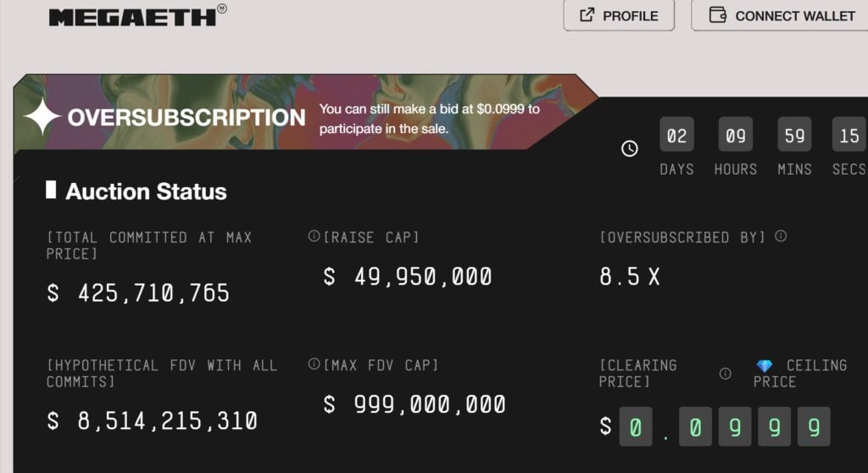Open the info icon next to MAX FDV CAP
This screenshot has height=473, width=868.
point(314,364)
